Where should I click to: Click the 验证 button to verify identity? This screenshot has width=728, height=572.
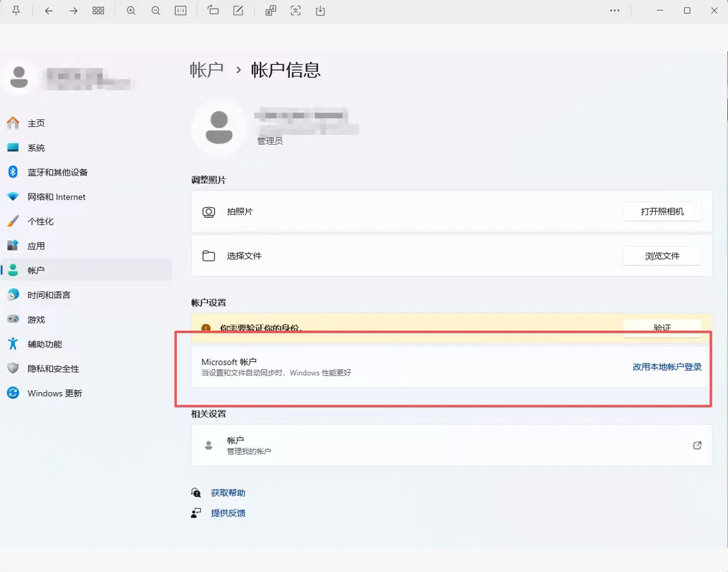[662, 328]
